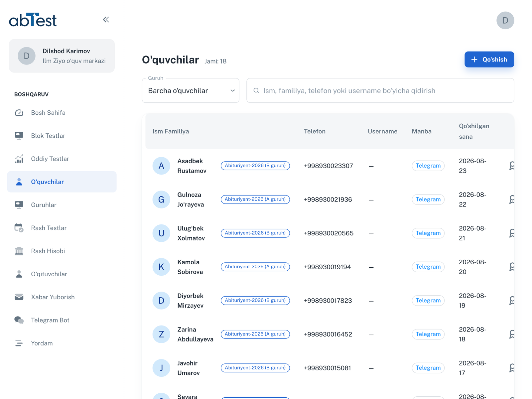This screenshot has width=532, height=399.
Task: Click Diyorbek Mirzayev avatar letter D
Action: [x=161, y=301]
